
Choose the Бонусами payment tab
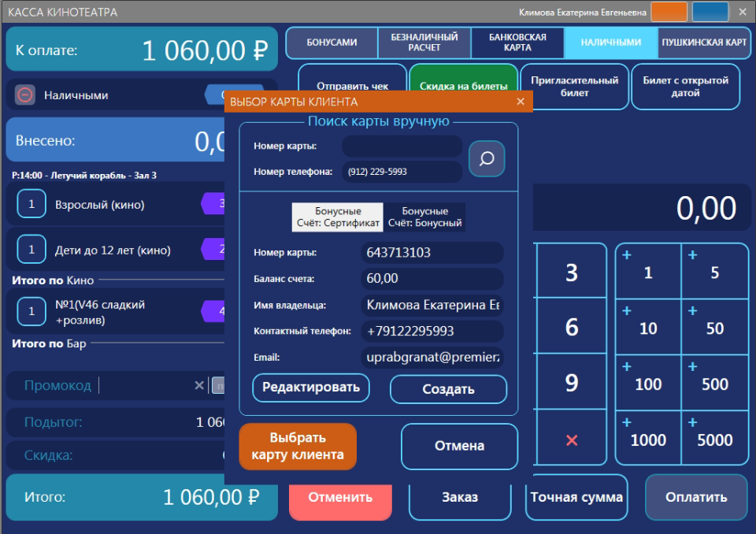(x=332, y=43)
